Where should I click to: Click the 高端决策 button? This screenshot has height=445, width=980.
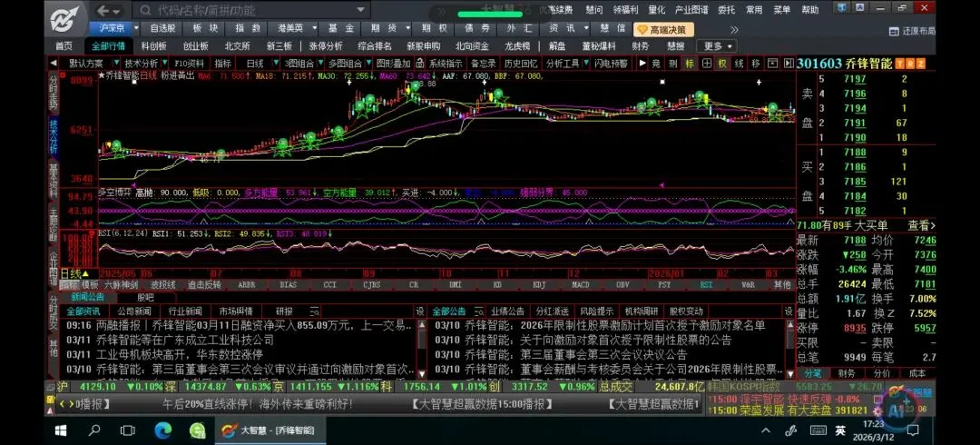(x=663, y=29)
